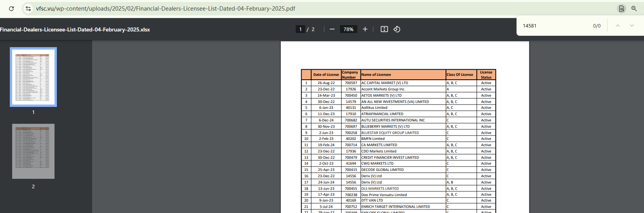644x213 pixels.
Task: Zoom in the PDF with plus button
Action: coord(365,29)
